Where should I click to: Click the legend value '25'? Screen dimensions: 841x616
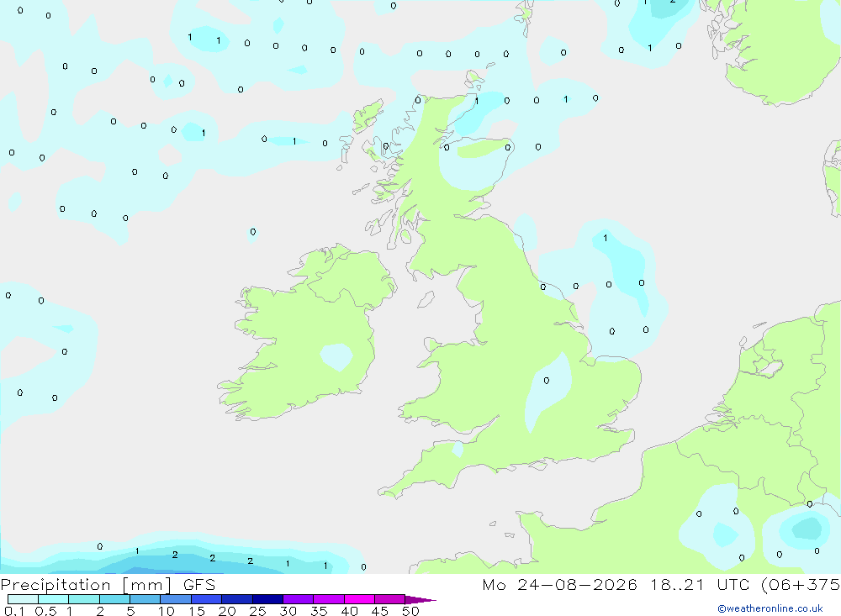257,611
